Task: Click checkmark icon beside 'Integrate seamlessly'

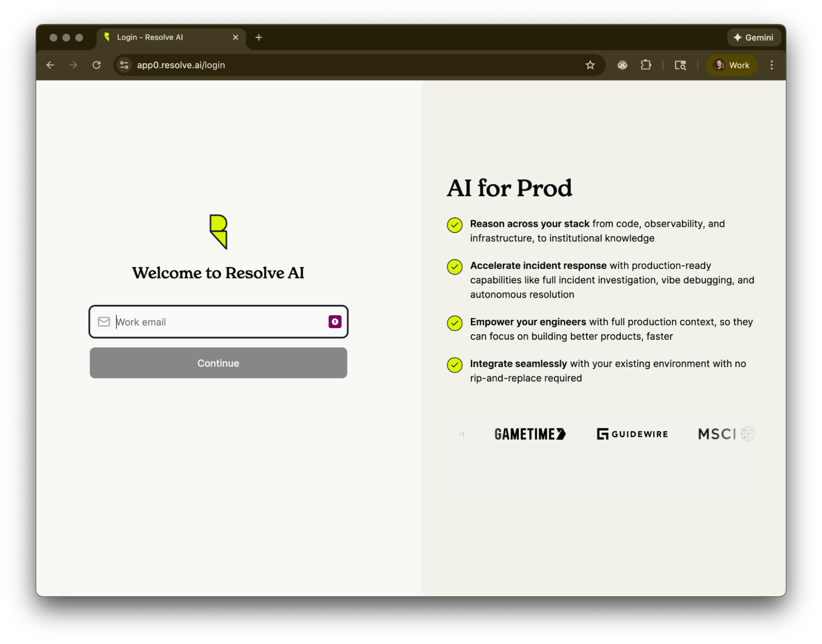Action: click(454, 365)
